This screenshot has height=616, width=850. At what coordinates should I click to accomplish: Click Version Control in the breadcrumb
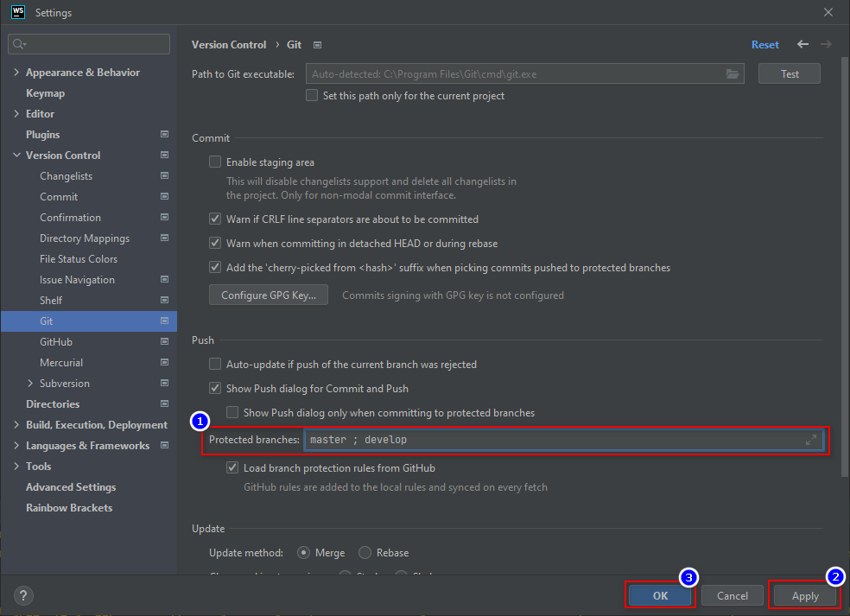229,44
